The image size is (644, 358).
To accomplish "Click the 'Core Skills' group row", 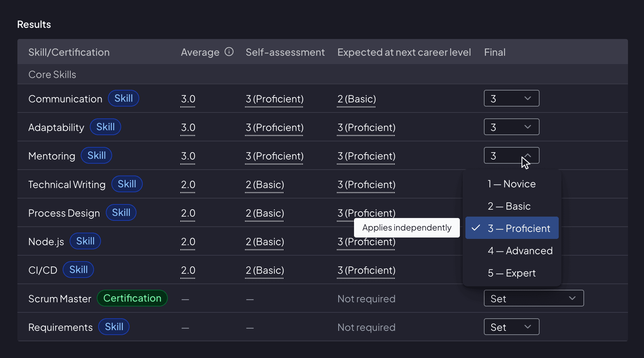I will click(x=323, y=74).
